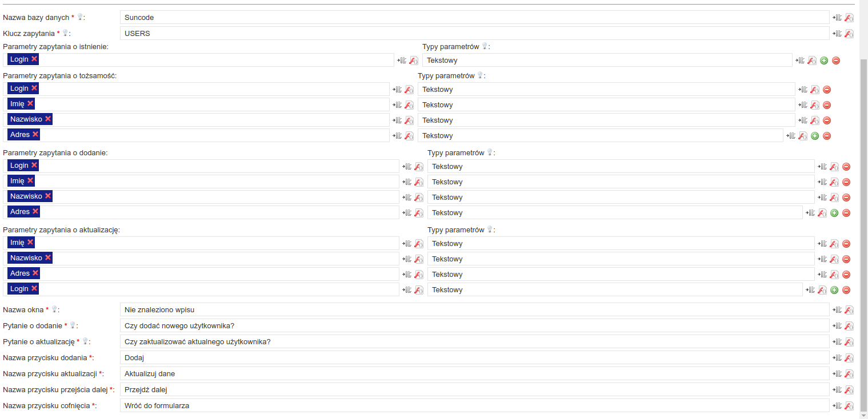This screenshot has width=868, height=419.
Task: Show hint bulb next to Nazwa okna
Action: tap(54, 309)
